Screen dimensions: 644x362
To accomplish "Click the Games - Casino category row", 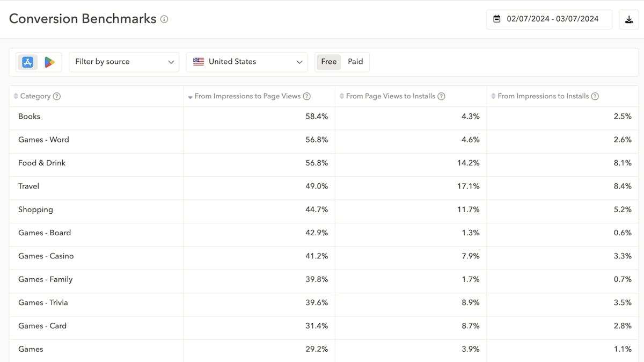I will (46, 256).
